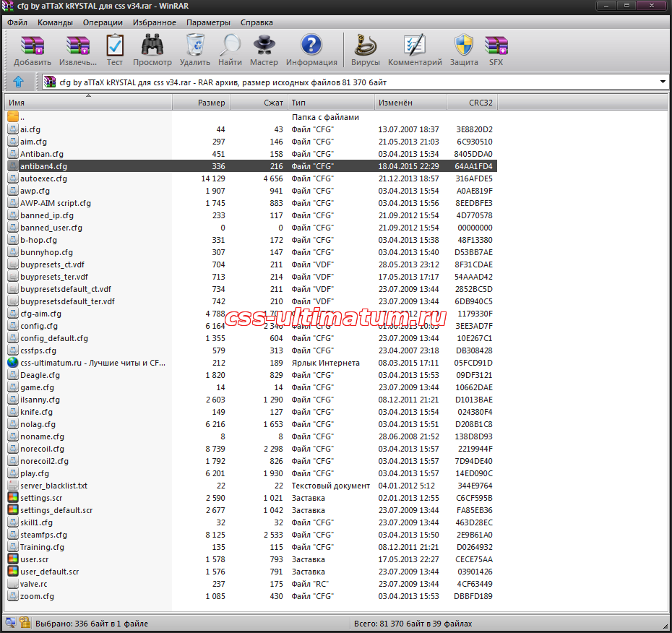
Task: Select the antiban4.cfg file
Action: (43, 166)
